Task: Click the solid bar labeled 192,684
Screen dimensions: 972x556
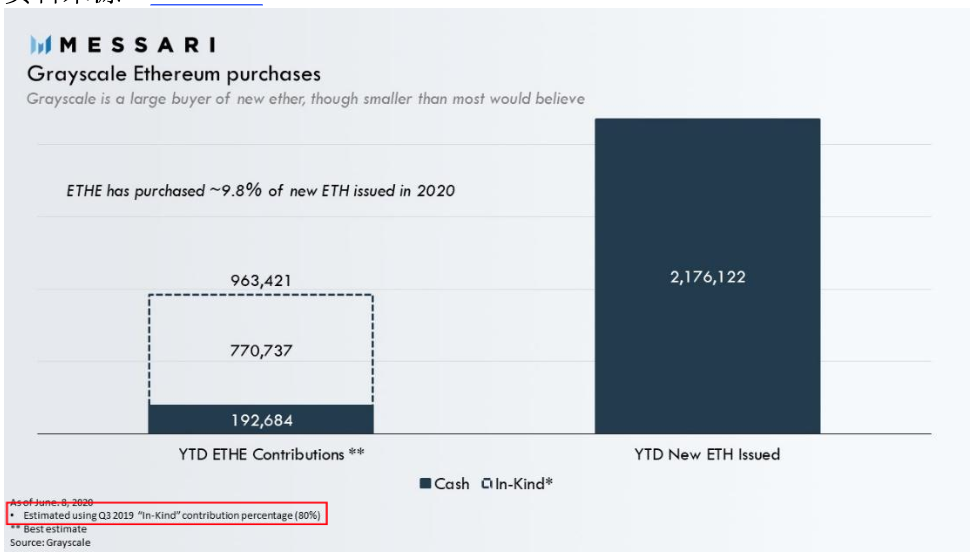Action: tap(261, 420)
